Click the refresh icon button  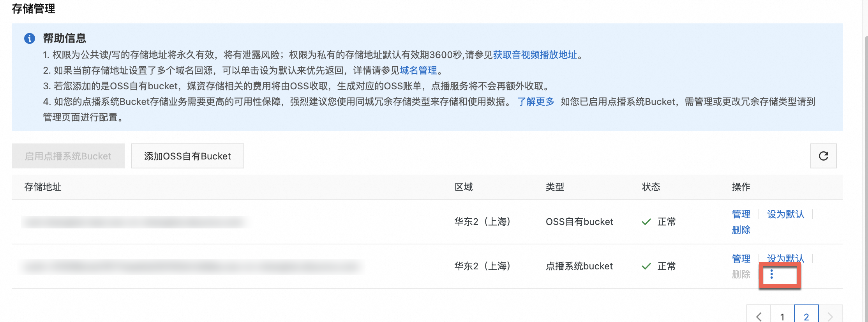pos(823,156)
